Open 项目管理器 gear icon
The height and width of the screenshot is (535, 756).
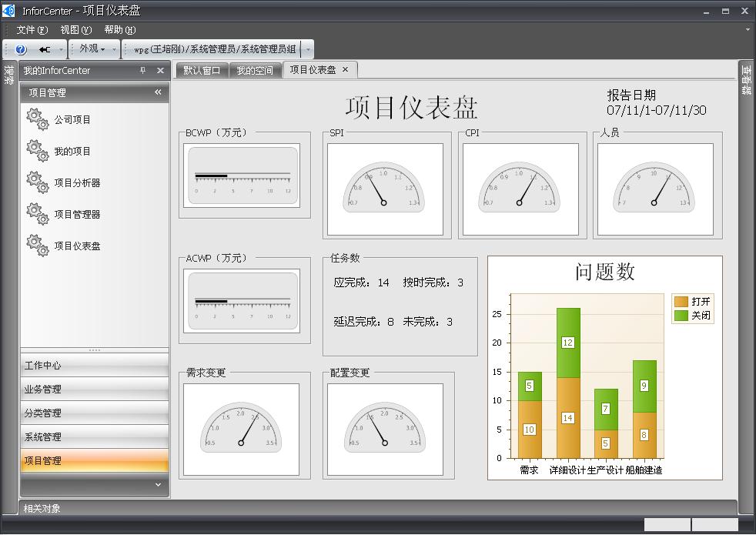pyautogui.click(x=38, y=214)
